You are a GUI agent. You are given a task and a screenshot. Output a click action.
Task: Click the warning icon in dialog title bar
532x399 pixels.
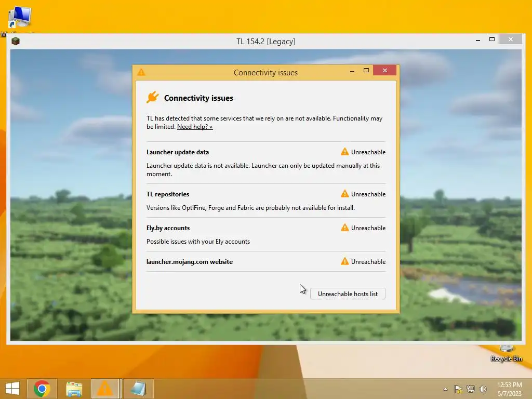141,72
